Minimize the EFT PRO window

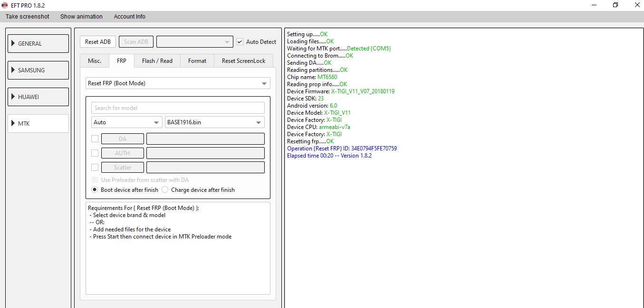pos(595,5)
